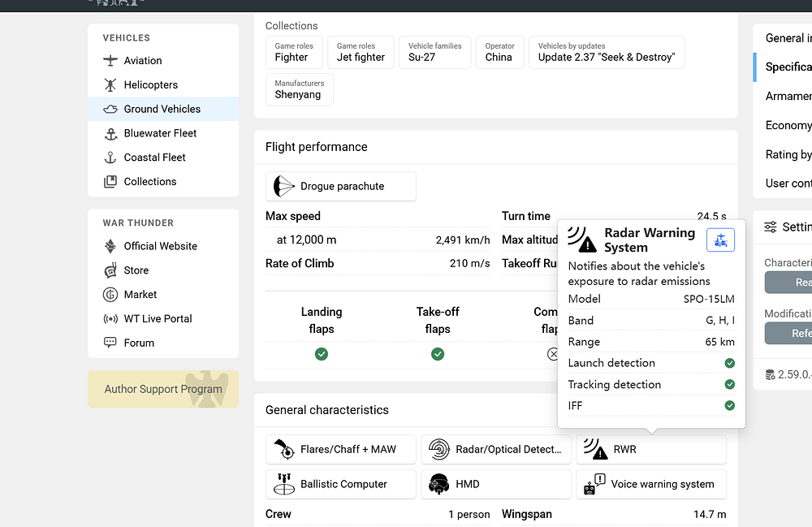
Task: Open the Aviation vehicles section
Action: pos(163,61)
